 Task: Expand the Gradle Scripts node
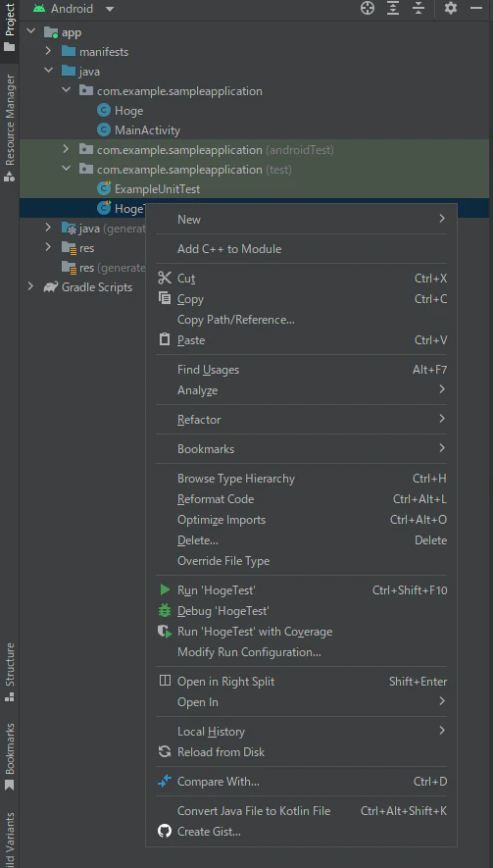click(x=30, y=286)
